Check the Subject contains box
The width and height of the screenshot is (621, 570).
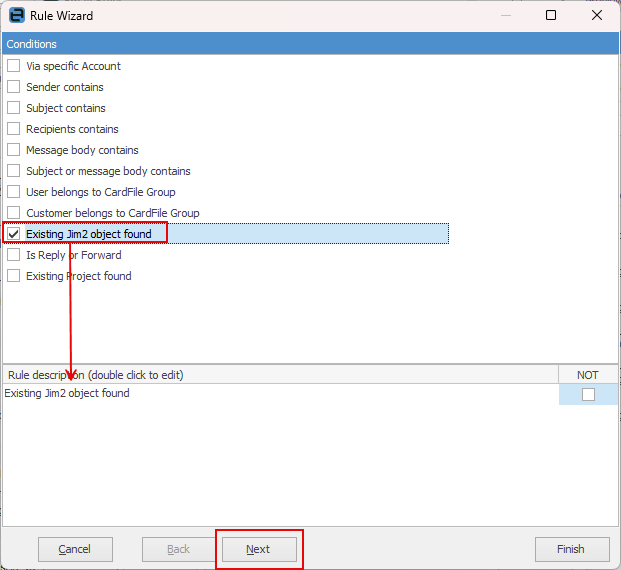coord(13,108)
